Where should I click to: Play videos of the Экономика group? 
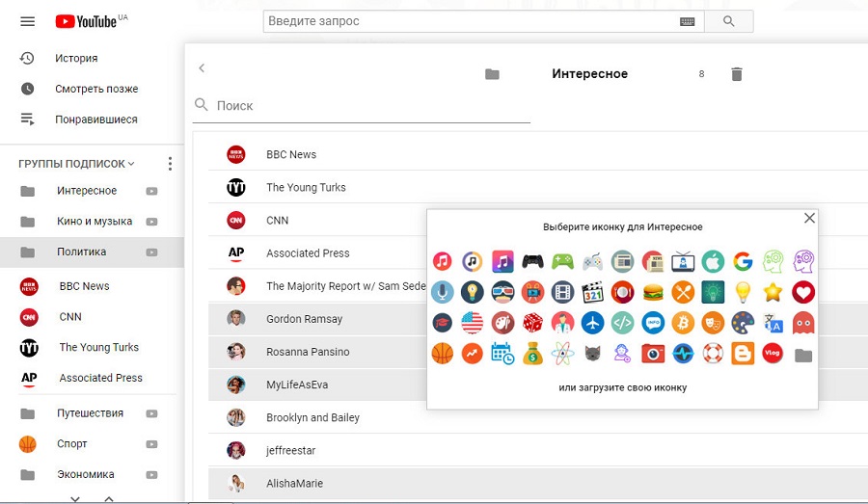(151, 475)
